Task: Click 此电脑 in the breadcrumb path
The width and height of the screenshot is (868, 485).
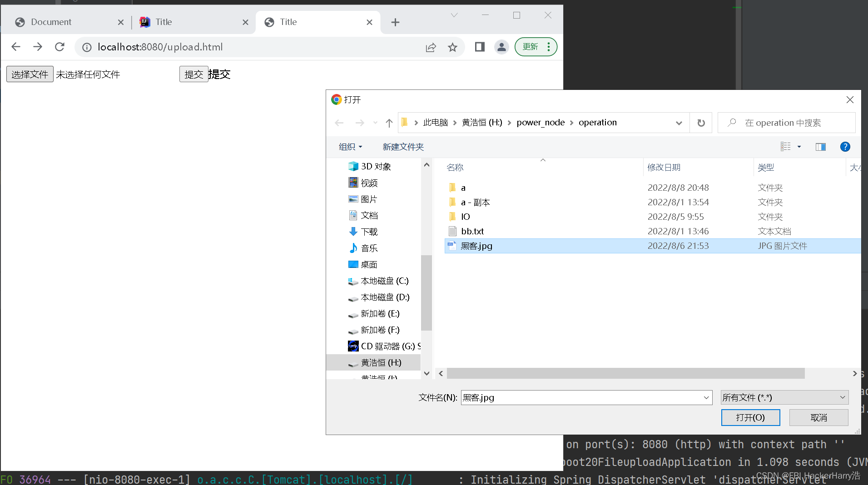Action: pos(436,123)
